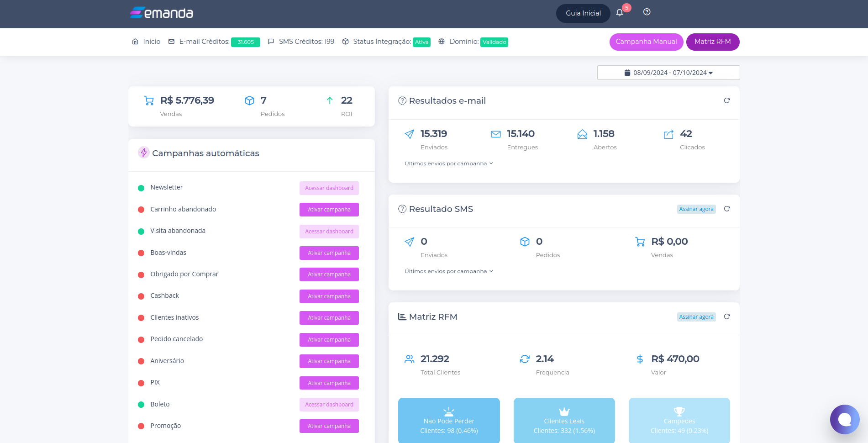Click the paper plane icon for 15.319 Enviados
The image size is (868, 443).
pyautogui.click(x=410, y=134)
